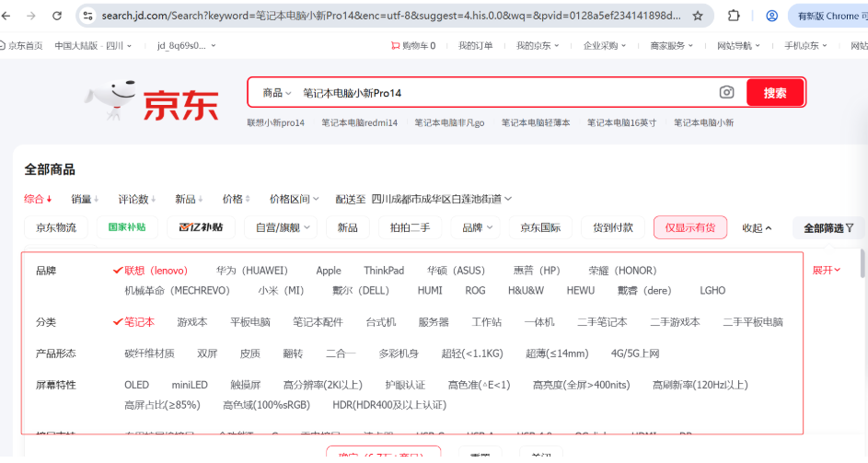Open the 自营/旗舰 filter dropdown
868x463 pixels.
[x=281, y=227]
